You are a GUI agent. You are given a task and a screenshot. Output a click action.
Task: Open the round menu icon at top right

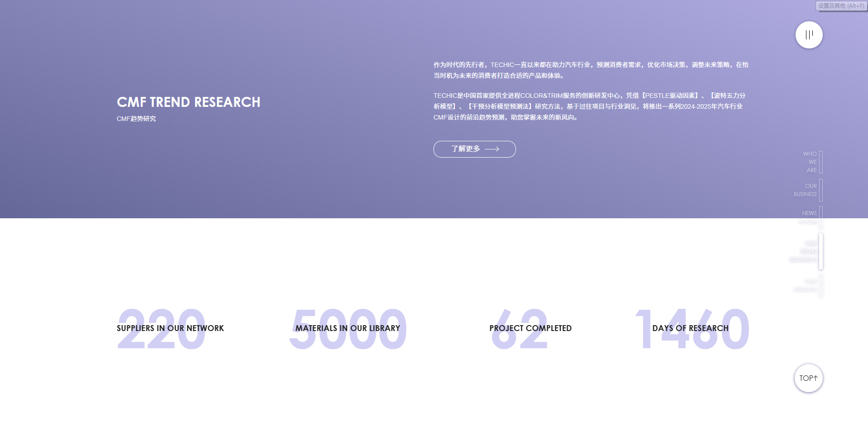click(x=809, y=35)
